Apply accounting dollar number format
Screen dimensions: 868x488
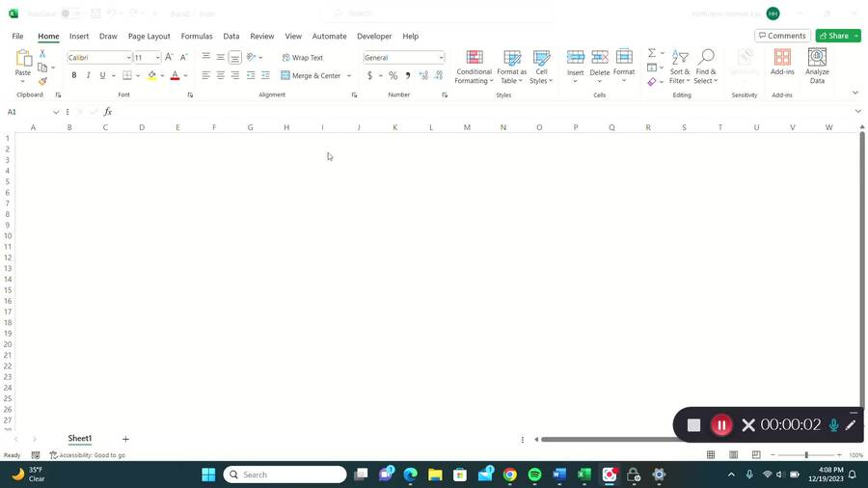369,75
